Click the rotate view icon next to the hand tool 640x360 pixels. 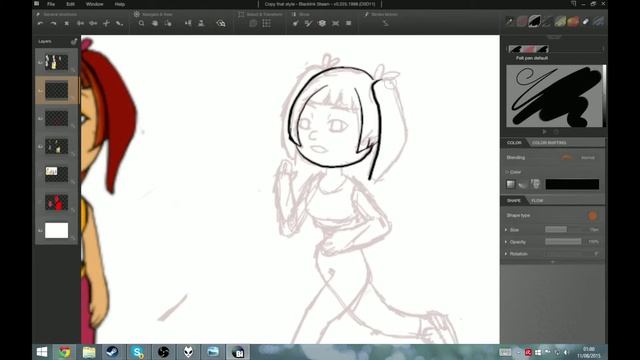point(168,23)
